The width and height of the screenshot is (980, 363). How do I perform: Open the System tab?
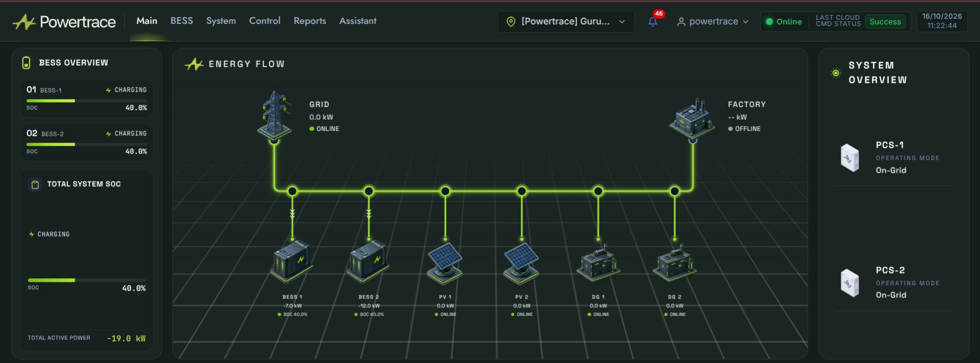click(x=221, y=21)
